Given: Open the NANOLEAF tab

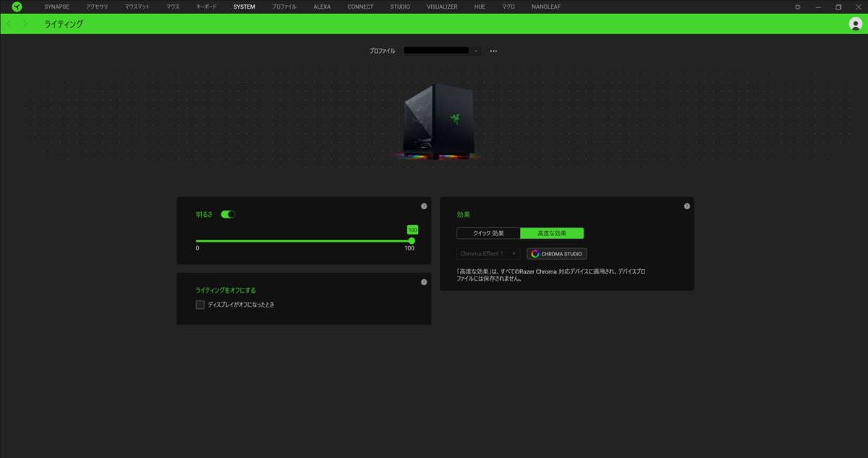Looking at the screenshot, I should tap(546, 7).
